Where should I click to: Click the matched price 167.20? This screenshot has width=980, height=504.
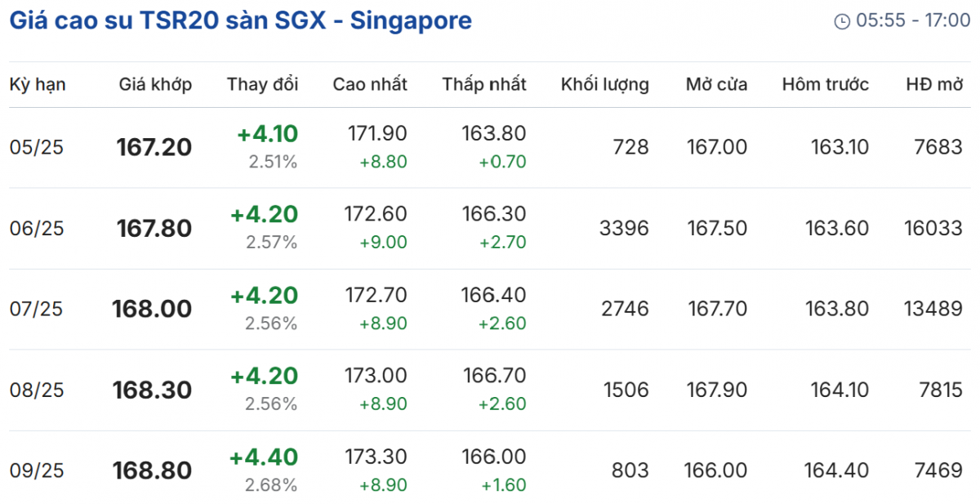click(x=154, y=148)
